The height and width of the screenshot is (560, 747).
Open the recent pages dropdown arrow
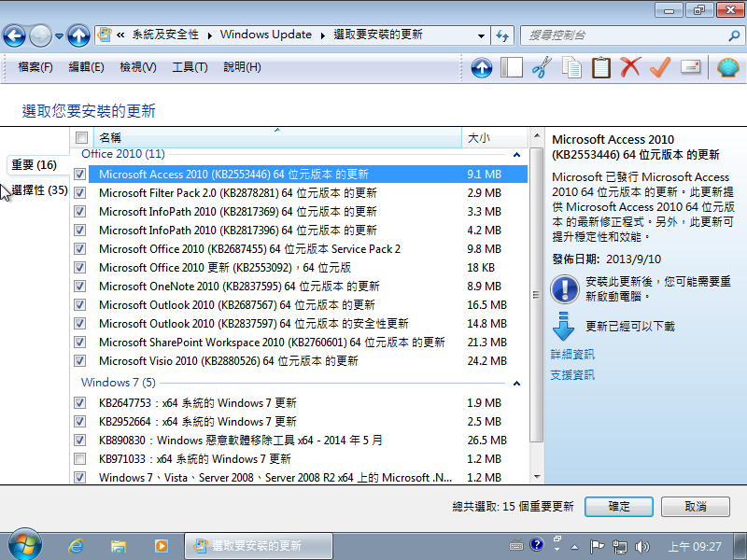[59, 36]
